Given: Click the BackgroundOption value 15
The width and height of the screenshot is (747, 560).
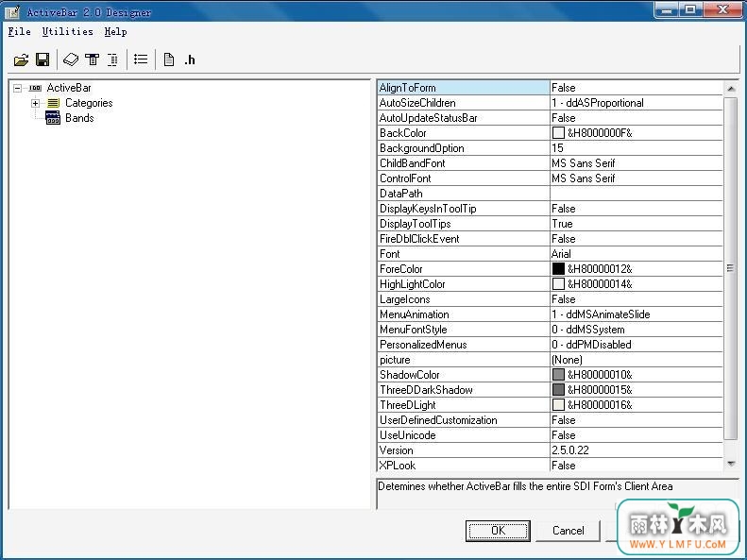Looking at the screenshot, I should tap(557, 148).
